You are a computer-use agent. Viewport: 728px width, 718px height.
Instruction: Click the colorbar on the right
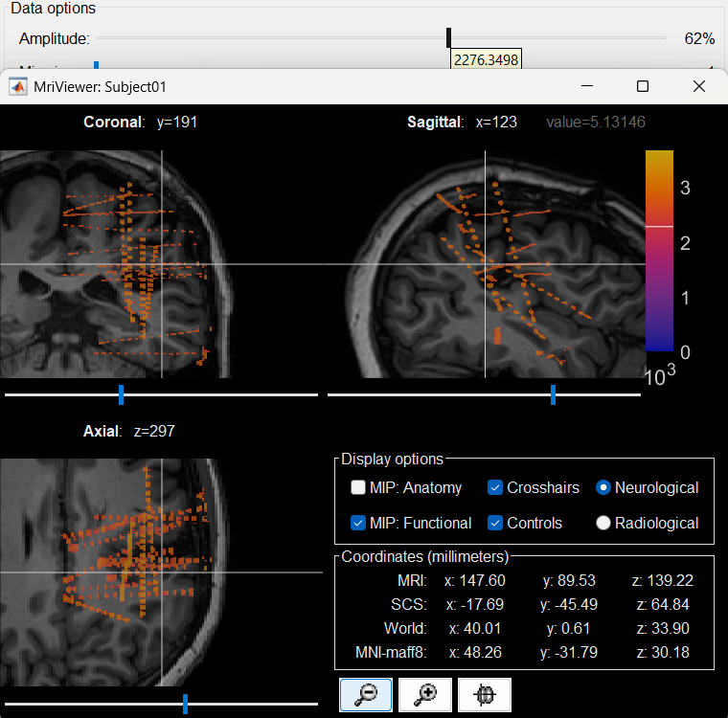659,251
